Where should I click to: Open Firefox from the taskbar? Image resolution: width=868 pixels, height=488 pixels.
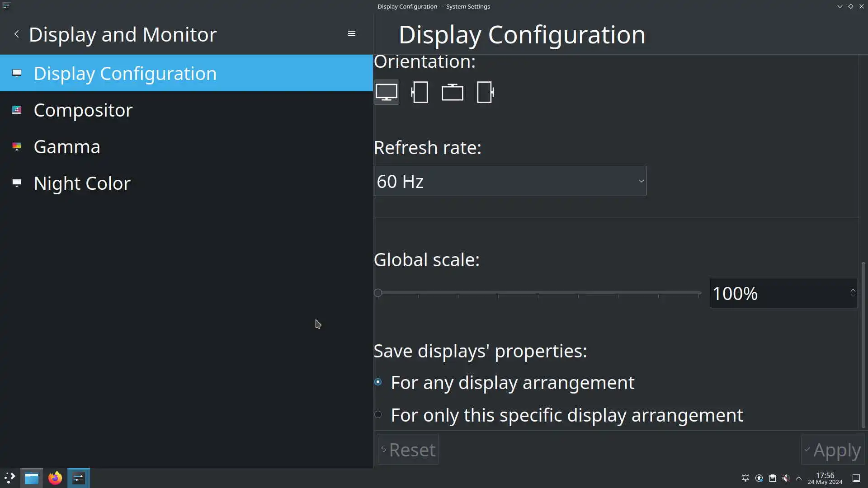point(55,478)
